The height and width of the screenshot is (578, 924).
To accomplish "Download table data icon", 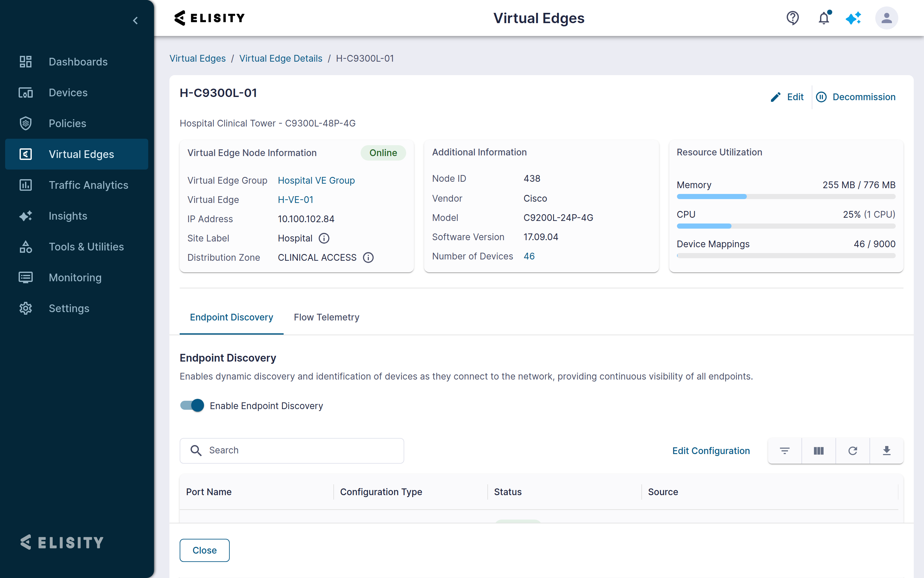I will pos(886,451).
